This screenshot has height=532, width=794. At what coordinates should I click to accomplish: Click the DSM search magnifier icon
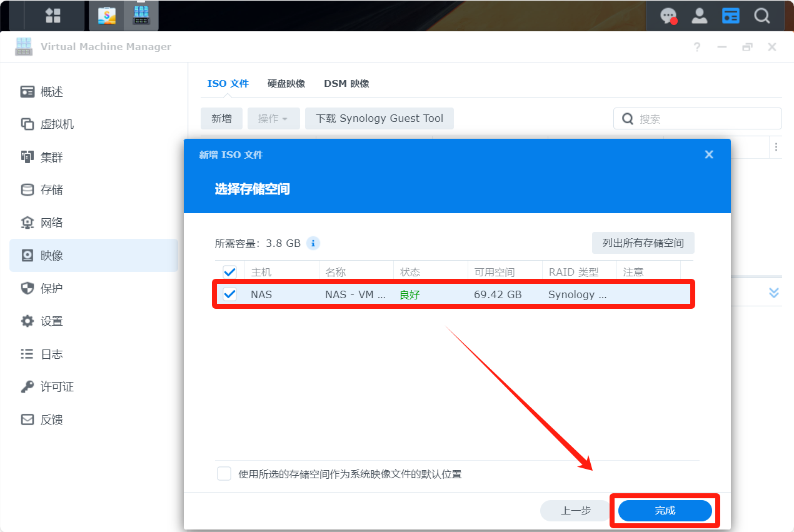tap(761, 16)
